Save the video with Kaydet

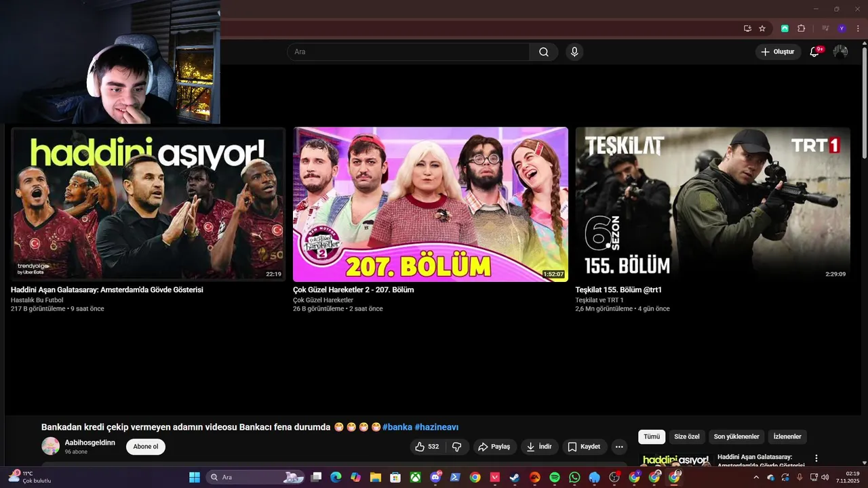[584, 447]
